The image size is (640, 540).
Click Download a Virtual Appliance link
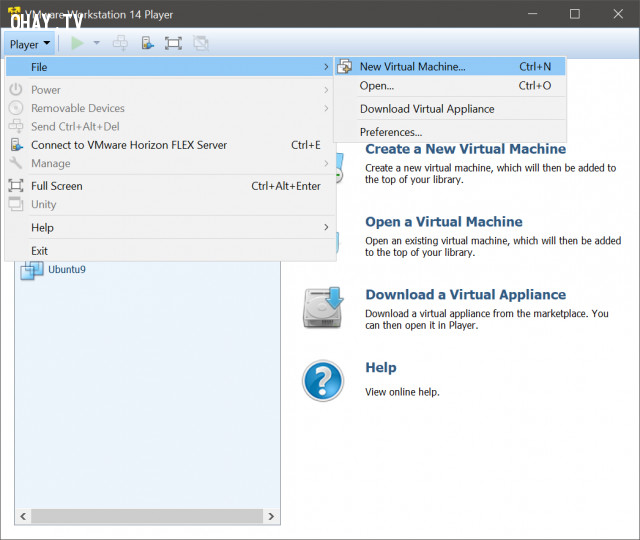[465, 295]
